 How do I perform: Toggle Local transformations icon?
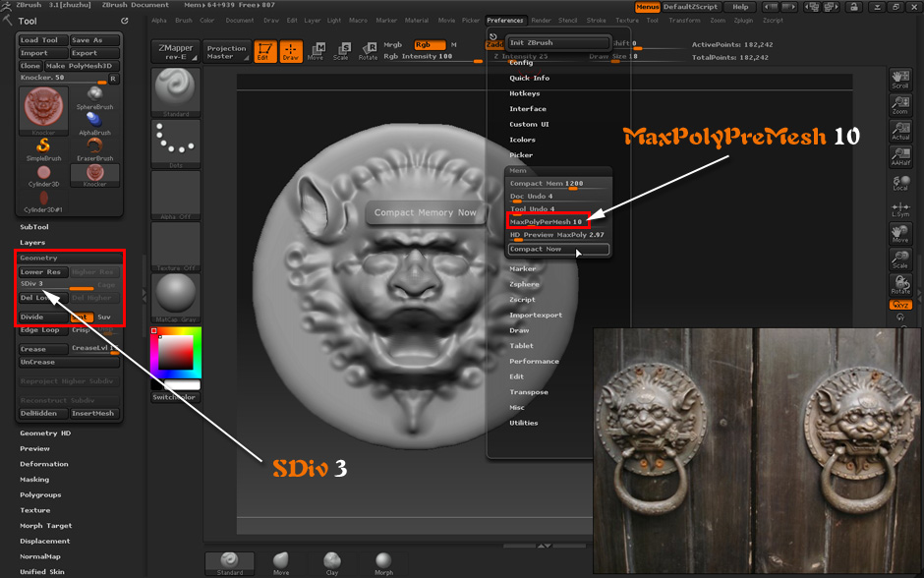pos(900,182)
